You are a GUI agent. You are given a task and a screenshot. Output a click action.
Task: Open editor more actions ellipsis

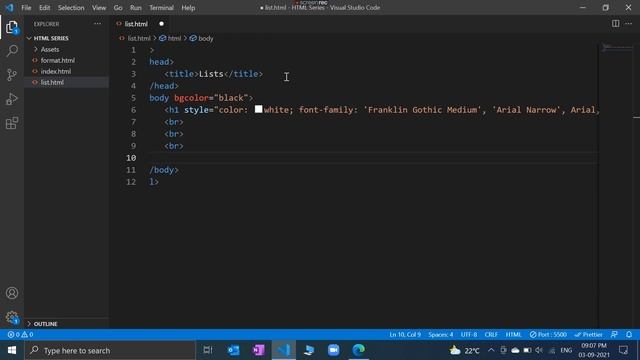(628, 24)
